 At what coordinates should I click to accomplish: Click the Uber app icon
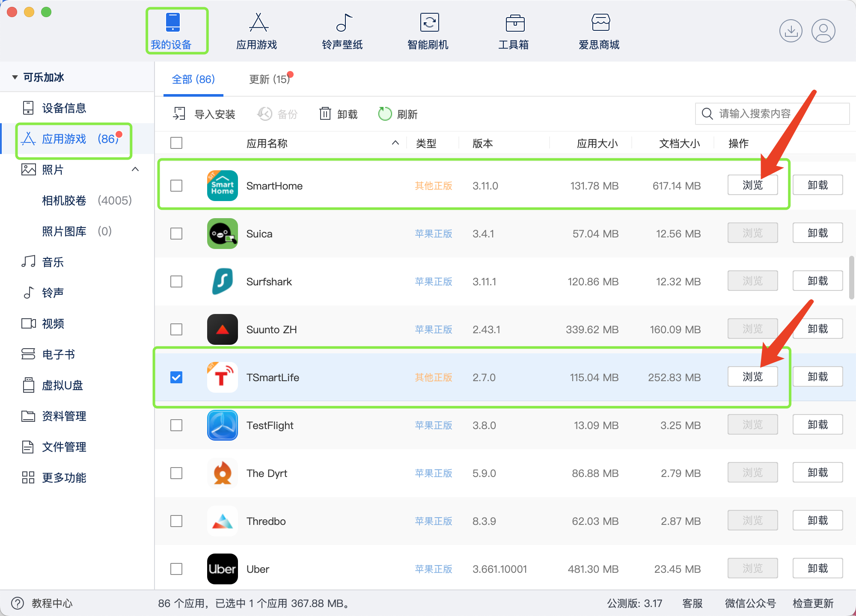pos(223,569)
